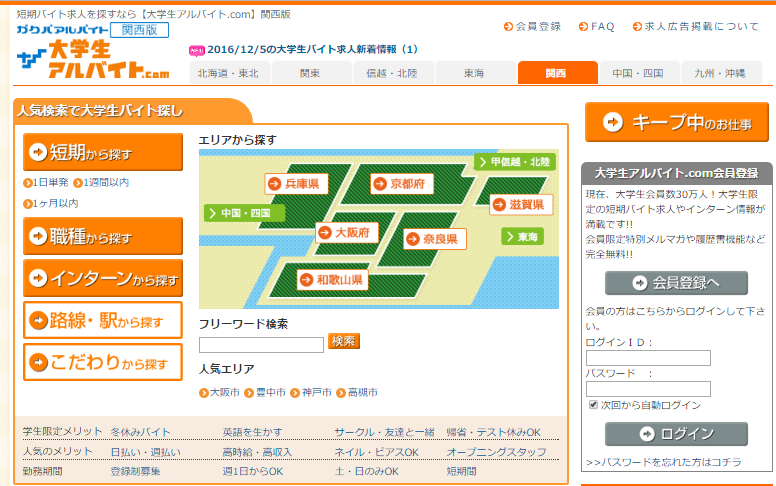The width and height of the screenshot is (776, 486).
Task: Open the 土・日のみOK link
Action: [x=366, y=471]
